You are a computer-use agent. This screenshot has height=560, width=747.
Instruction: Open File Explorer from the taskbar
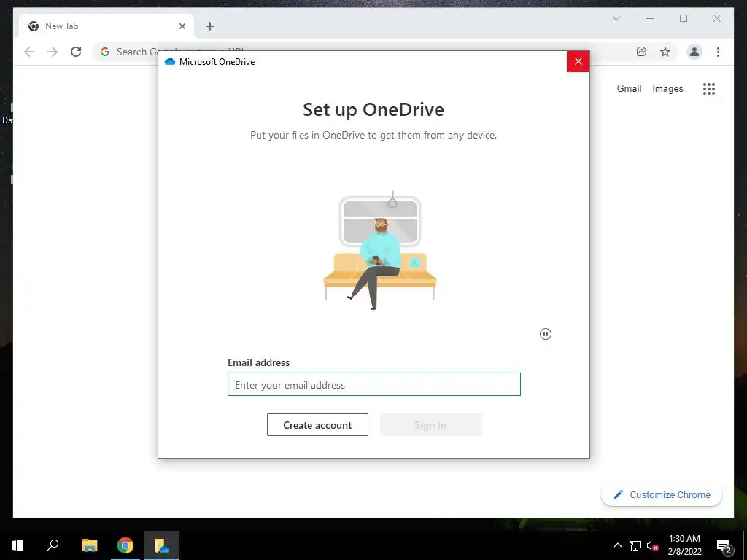pyautogui.click(x=89, y=545)
